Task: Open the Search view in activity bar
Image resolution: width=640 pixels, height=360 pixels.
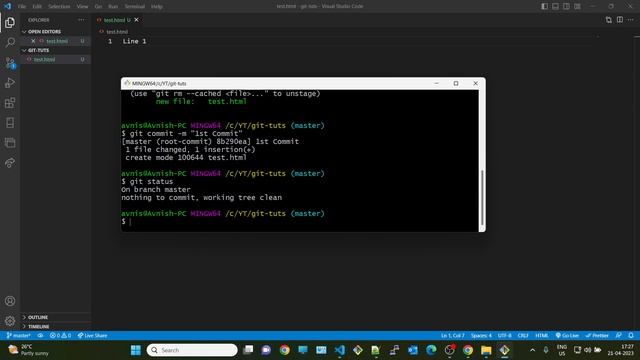Action: tap(10, 42)
